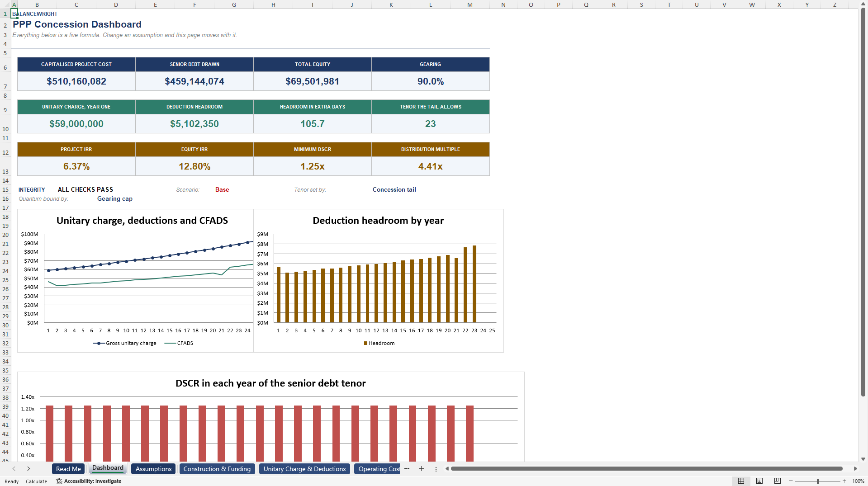Click the Gearing cap value
Screen dimensions: 868x486
pyautogui.click(x=115, y=198)
